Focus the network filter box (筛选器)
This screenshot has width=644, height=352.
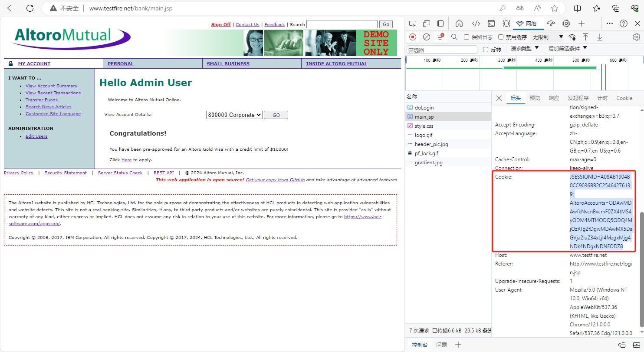(442, 50)
